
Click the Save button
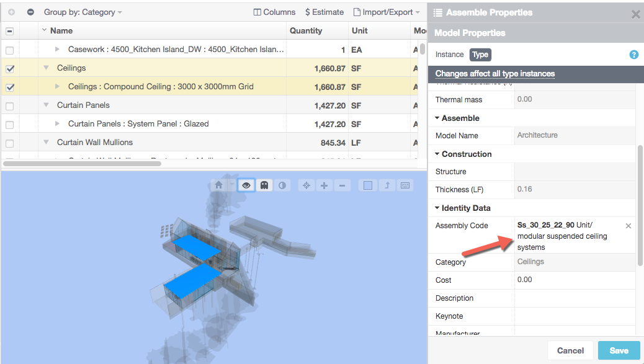pos(619,350)
